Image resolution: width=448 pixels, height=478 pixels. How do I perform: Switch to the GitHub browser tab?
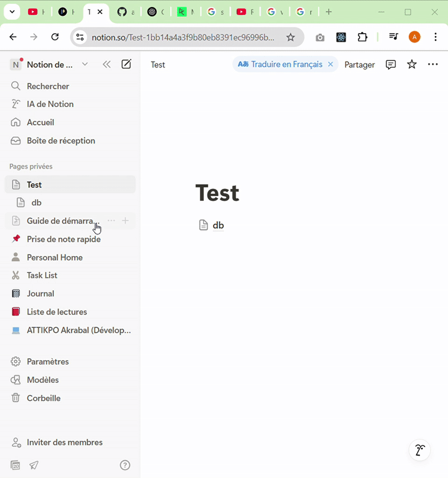(125, 12)
